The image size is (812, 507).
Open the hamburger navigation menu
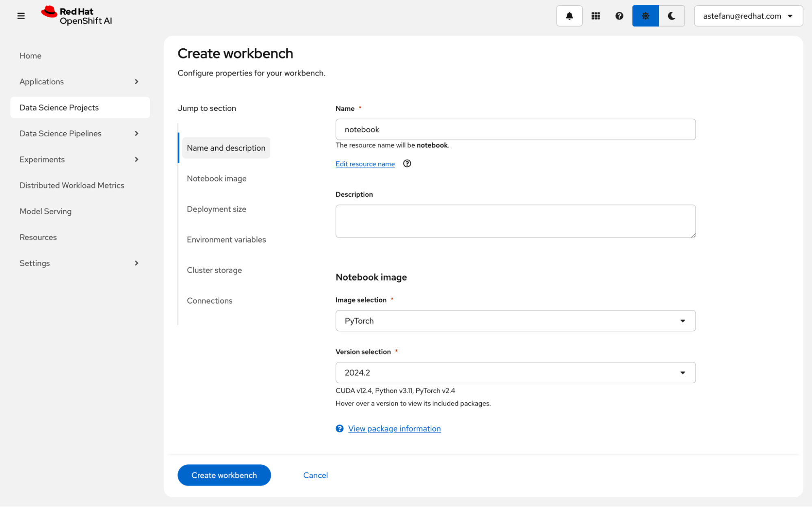21,16
